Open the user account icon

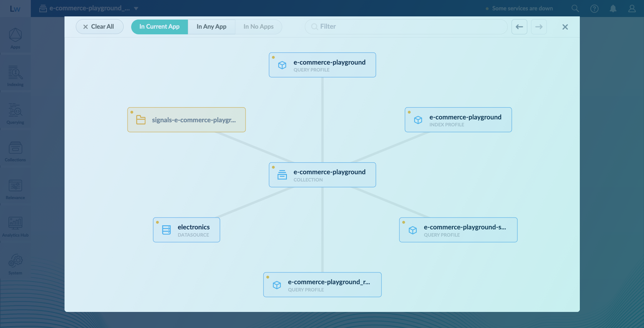click(632, 9)
